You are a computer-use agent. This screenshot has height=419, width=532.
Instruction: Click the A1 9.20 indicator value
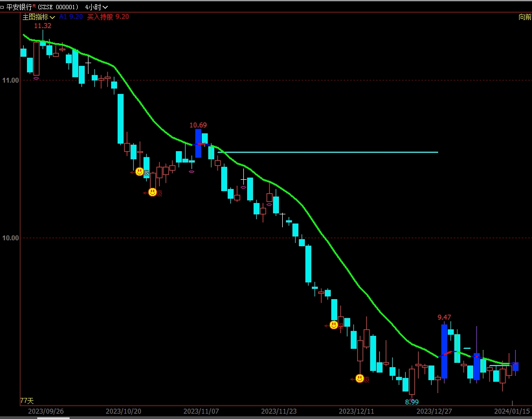71,17
